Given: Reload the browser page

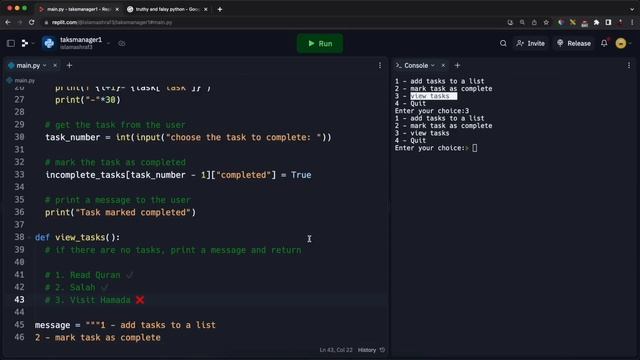Looking at the screenshot, I should coord(32,22).
